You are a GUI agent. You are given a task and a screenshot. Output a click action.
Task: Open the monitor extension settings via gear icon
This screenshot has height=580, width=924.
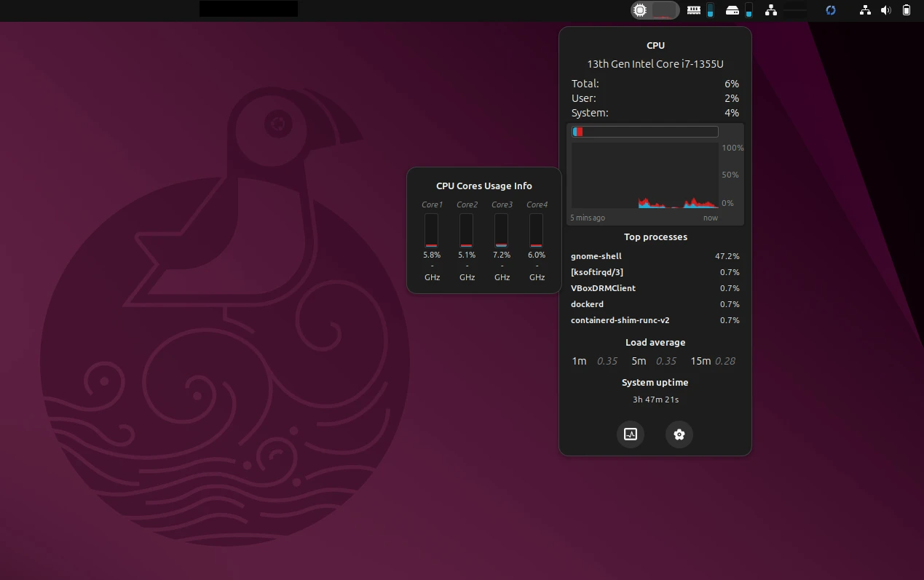pyautogui.click(x=679, y=434)
